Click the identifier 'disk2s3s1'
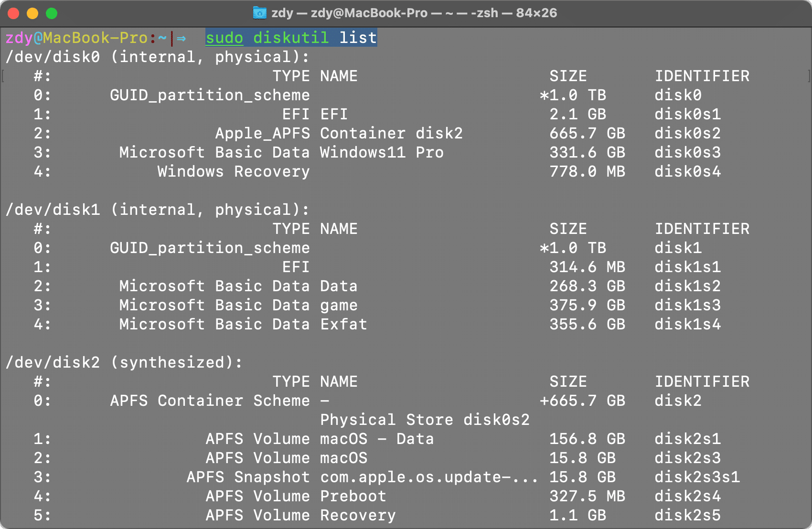The width and height of the screenshot is (812, 529). 697,477
